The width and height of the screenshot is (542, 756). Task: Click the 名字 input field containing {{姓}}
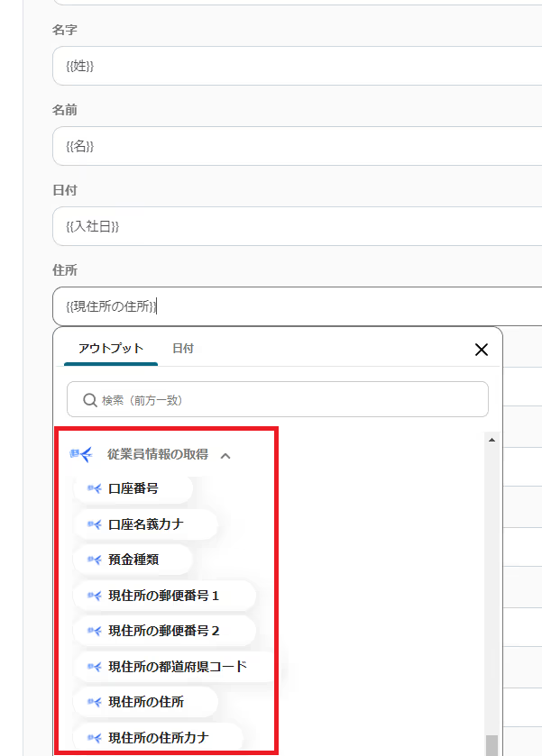[298, 66]
